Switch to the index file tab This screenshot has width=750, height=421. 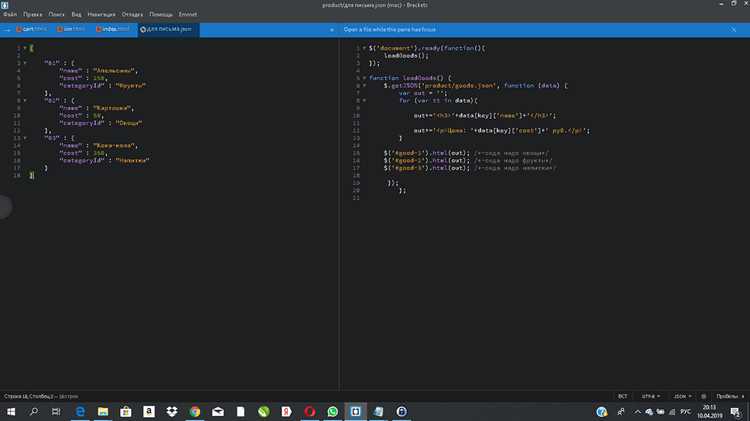[x=113, y=29]
